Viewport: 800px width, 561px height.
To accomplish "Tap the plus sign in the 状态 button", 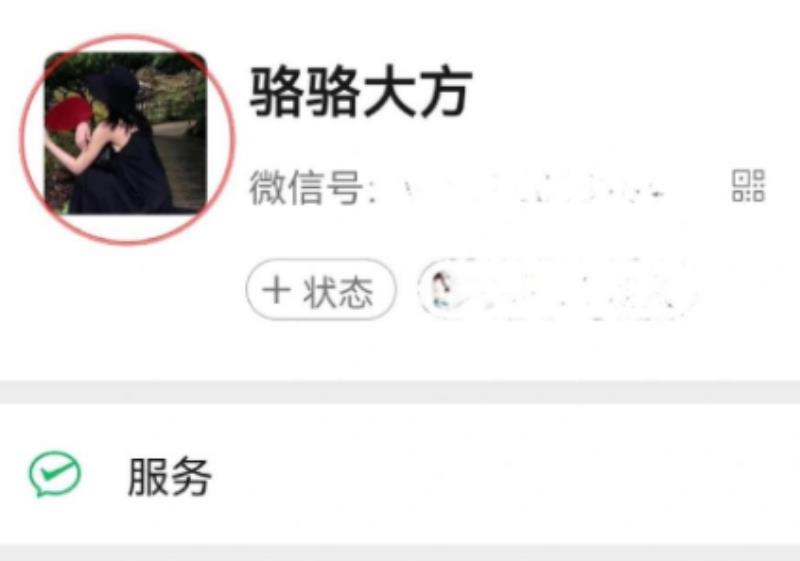I will pos(276,290).
